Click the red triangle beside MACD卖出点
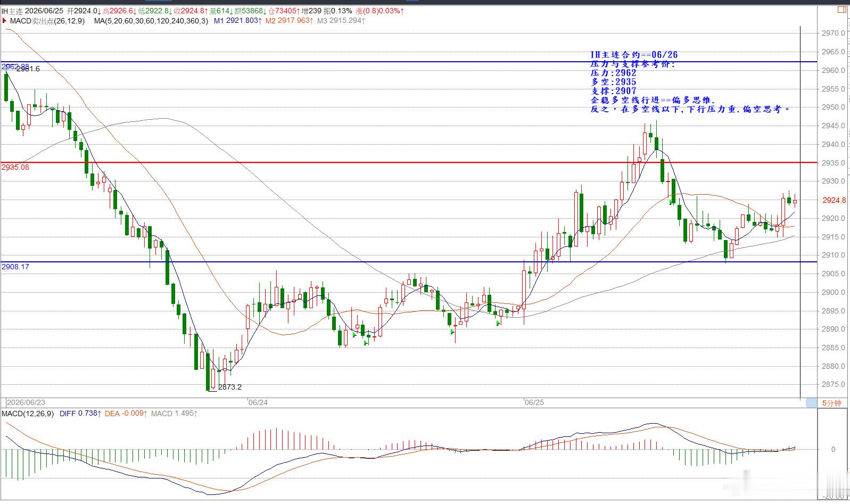 click(4, 21)
